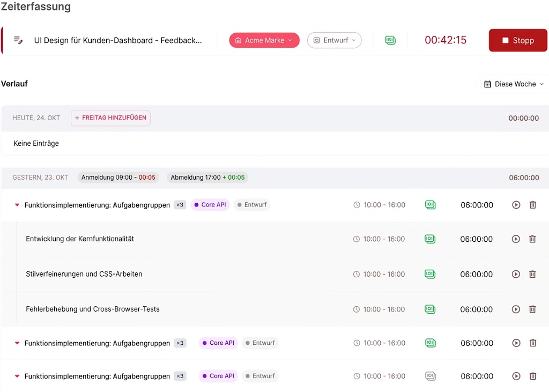Image resolution: width=549 pixels, height=392 pixels.
Task: Click clock icon beside Fehlerbehebung und Cross-Browser-Tests
Action: coord(356,309)
